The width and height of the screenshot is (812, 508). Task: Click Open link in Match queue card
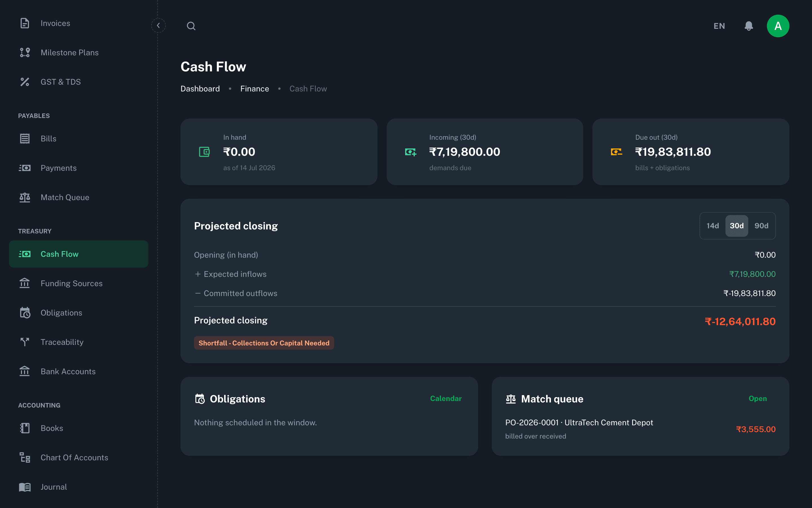[758, 398]
